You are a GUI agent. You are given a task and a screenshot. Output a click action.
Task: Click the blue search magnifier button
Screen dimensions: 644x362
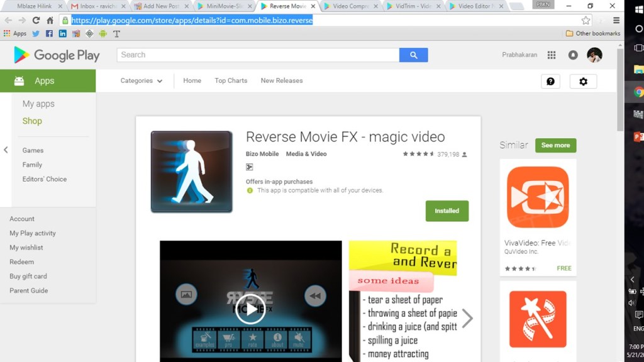tap(413, 55)
